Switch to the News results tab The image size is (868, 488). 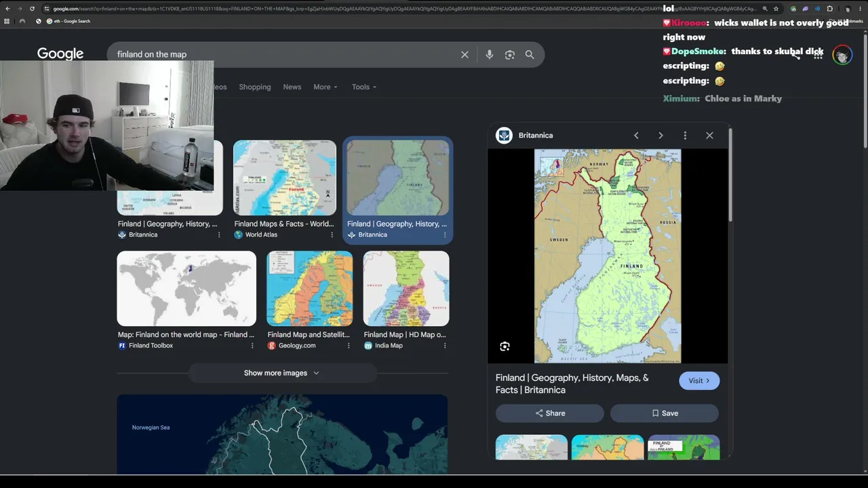(292, 87)
